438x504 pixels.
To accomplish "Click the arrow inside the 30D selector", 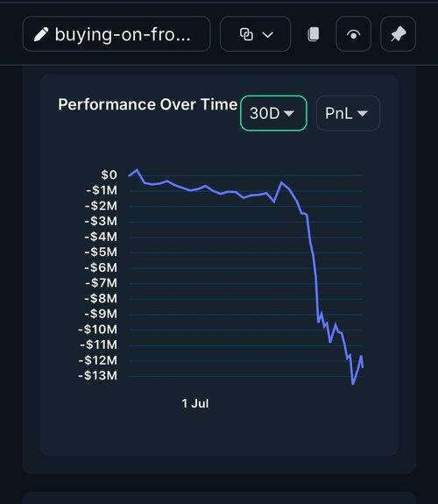I will (x=289, y=113).
